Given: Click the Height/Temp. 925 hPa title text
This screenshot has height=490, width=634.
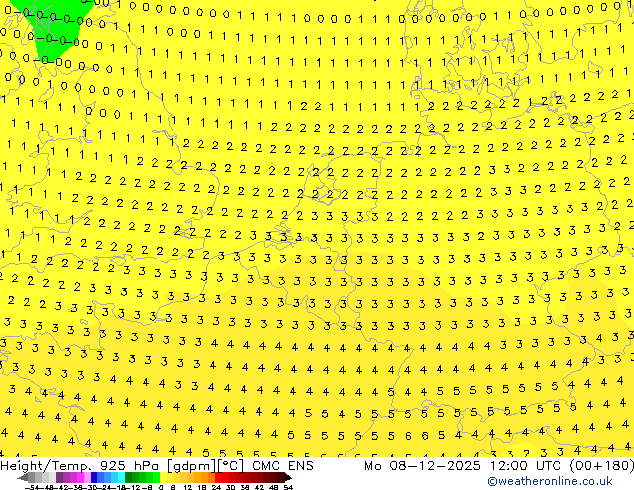Looking at the screenshot, I should (82, 466).
